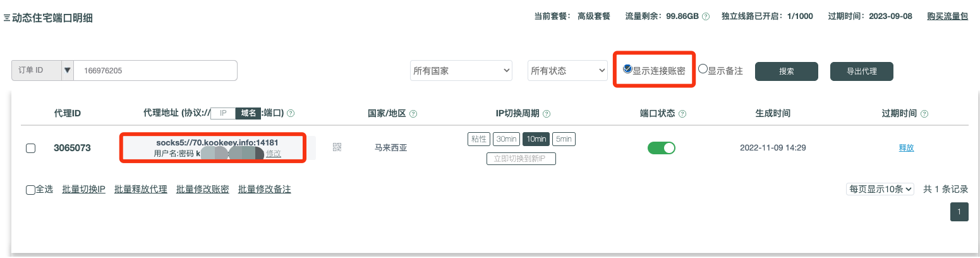Click help icon beside 端口状态 header
Screen dimensions: 980x258
[x=682, y=114]
